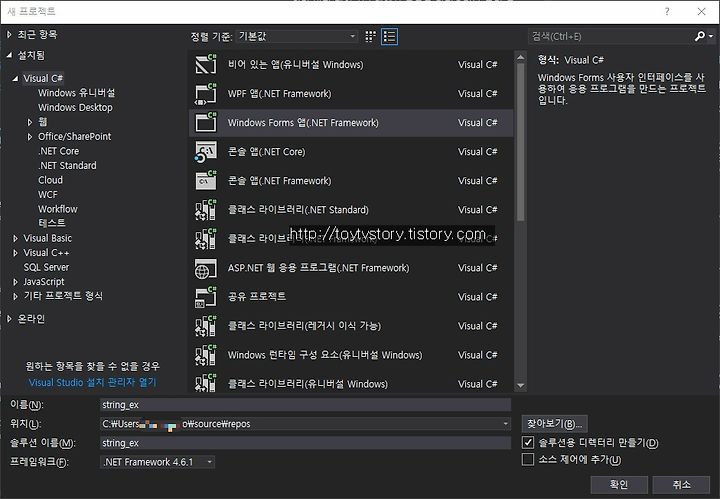This screenshot has width=720, height=499.
Task: Collapse the Visual C# node
Action: coord(15,78)
